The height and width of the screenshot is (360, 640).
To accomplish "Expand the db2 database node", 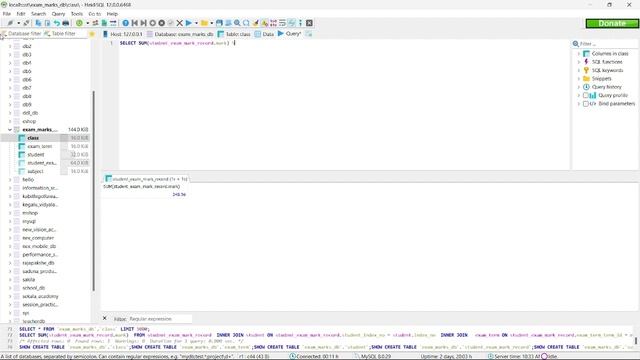I will click(x=10, y=46).
